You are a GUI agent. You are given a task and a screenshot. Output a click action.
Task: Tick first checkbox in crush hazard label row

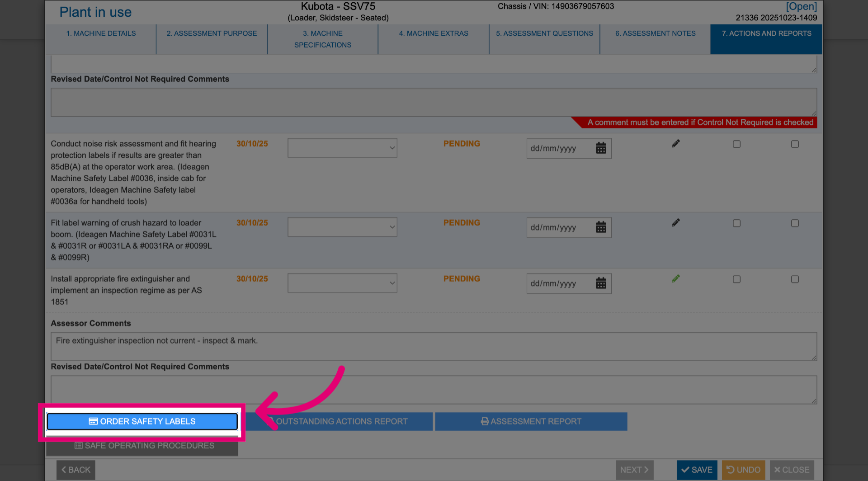pyautogui.click(x=736, y=223)
